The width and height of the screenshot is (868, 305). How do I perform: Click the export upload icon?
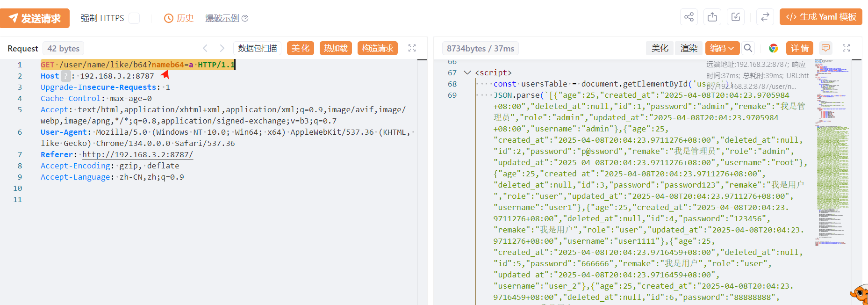pos(712,17)
